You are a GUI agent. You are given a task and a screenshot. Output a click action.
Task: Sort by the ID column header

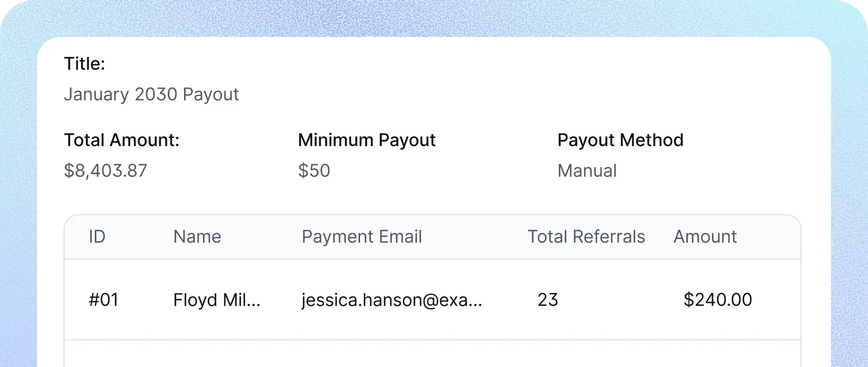coord(97,237)
